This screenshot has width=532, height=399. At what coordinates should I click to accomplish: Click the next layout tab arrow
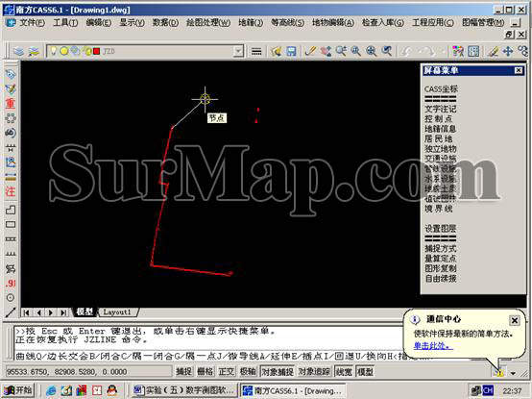pos(51,312)
